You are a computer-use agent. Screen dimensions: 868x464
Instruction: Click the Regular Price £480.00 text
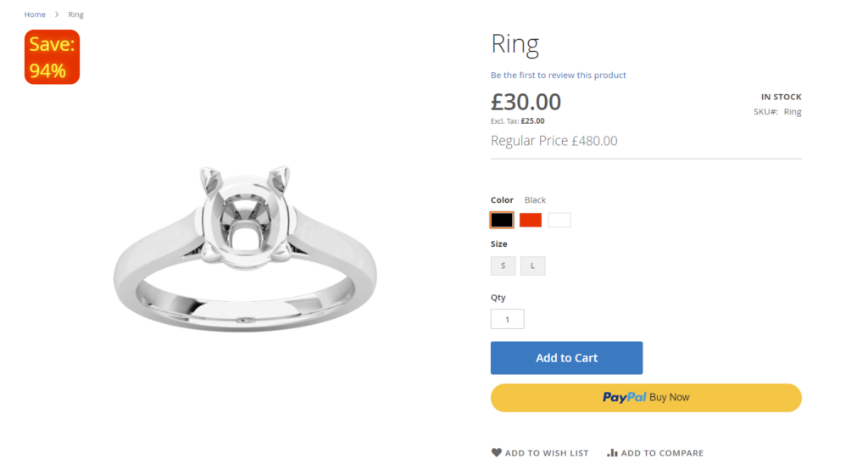tap(554, 141)
